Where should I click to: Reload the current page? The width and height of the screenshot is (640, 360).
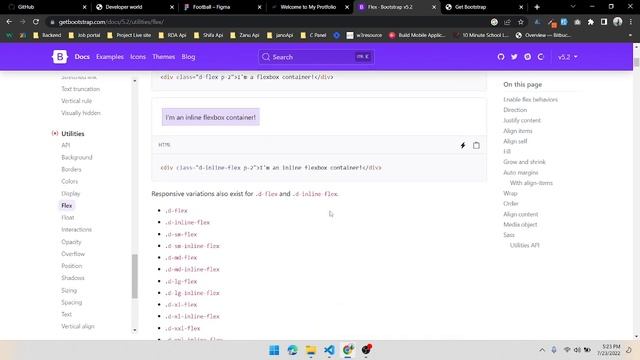[x=36, y=22]
